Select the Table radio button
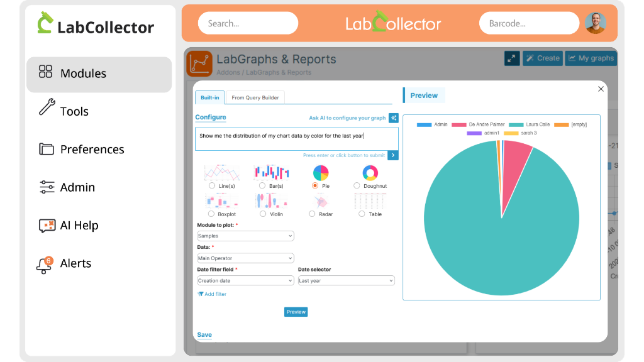Screen dimensions: 644x362 362,214
